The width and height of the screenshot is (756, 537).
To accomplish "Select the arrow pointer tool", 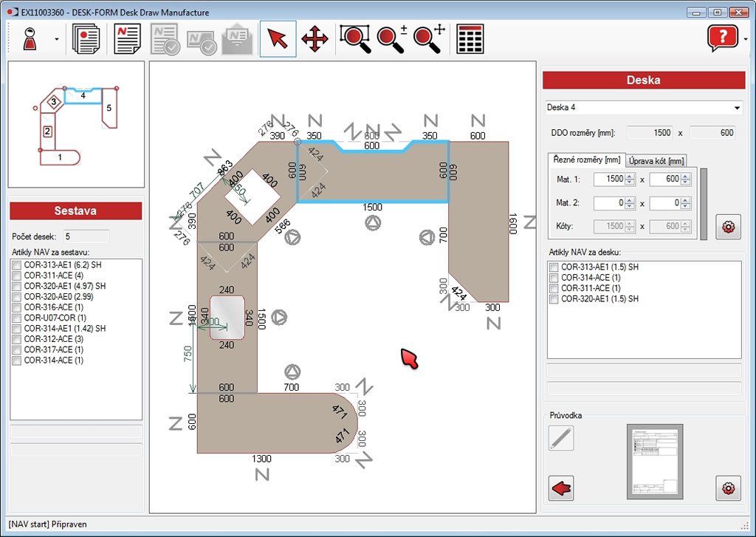I will click(x=278, y=39).
